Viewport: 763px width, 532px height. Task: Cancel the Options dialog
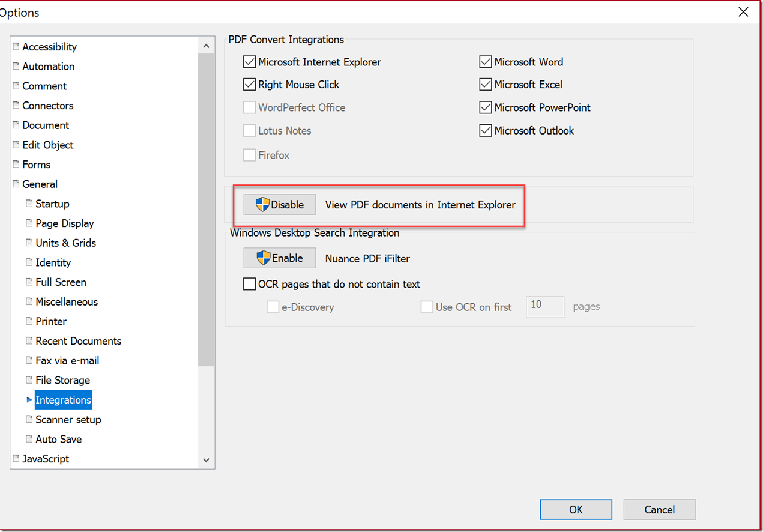coord(660,509)
